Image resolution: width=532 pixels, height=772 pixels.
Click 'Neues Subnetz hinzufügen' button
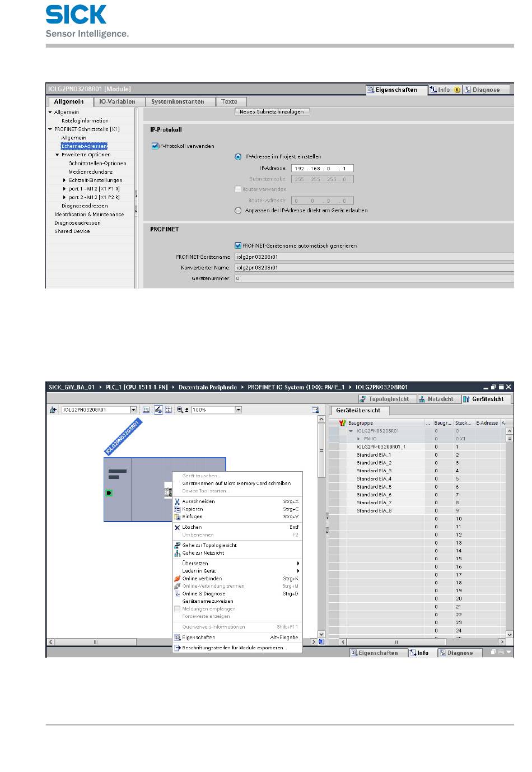[x=272, y=112]
